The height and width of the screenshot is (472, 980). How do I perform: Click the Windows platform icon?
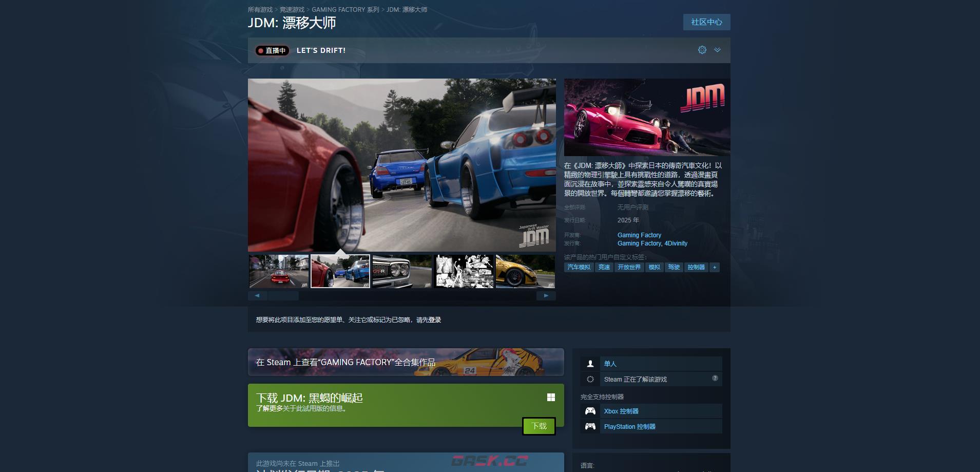tap(551, 397)
